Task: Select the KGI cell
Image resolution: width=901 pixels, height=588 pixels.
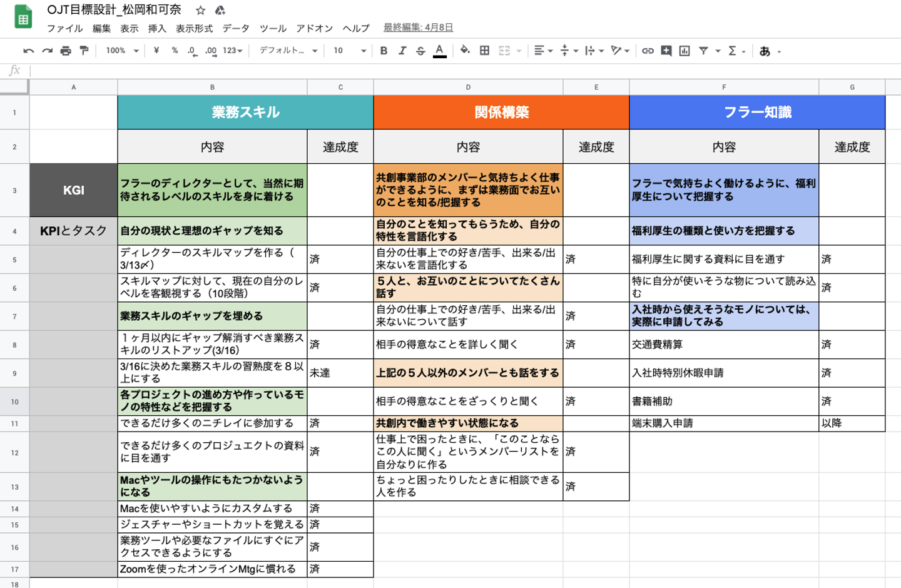Action: click(73, 191)
